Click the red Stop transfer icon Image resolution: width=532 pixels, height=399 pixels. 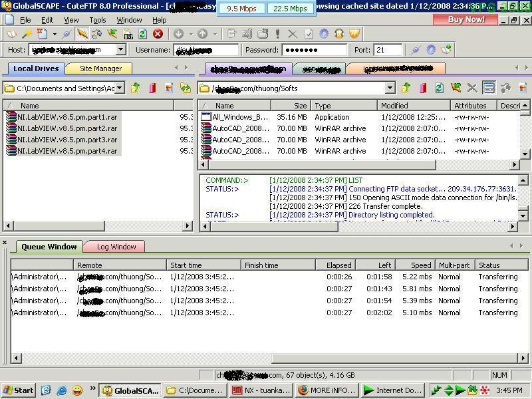pyautogui.click(x=158, y=34)
